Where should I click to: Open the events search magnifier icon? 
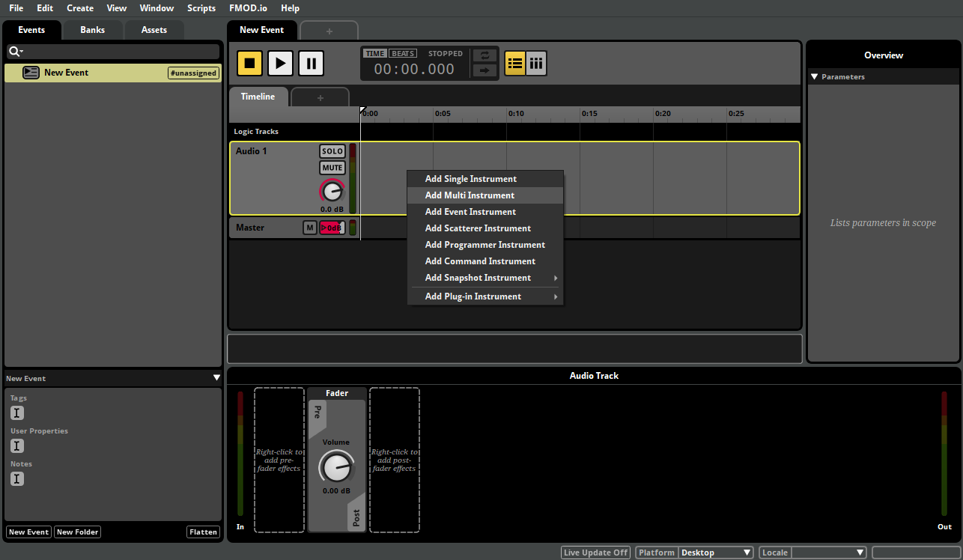coord(16,51)
